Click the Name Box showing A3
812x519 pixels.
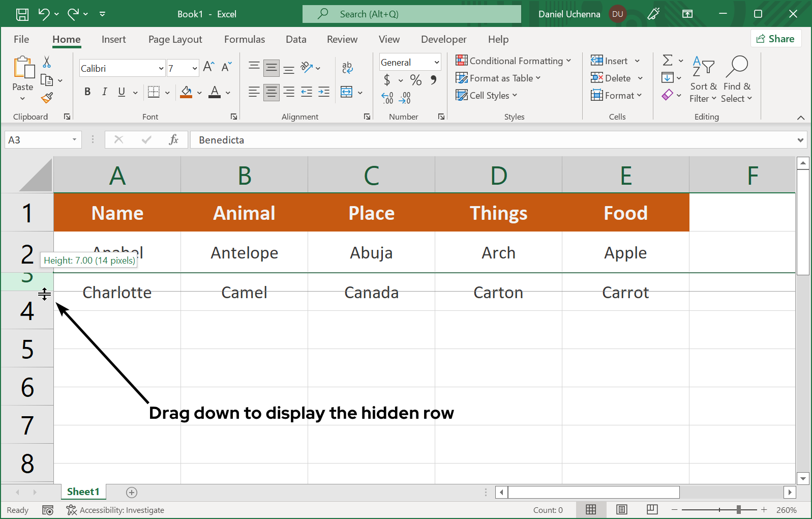(38, 140)
